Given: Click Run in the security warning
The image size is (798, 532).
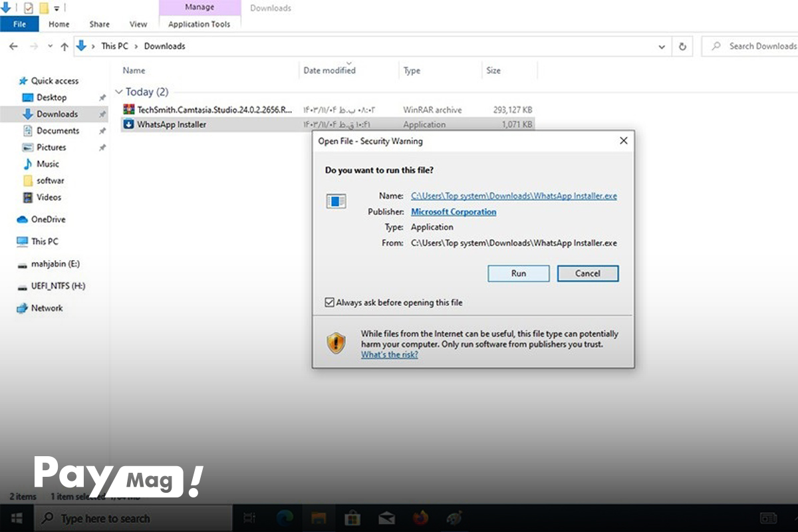Looking at the screenshot, I should pos(519,273).
